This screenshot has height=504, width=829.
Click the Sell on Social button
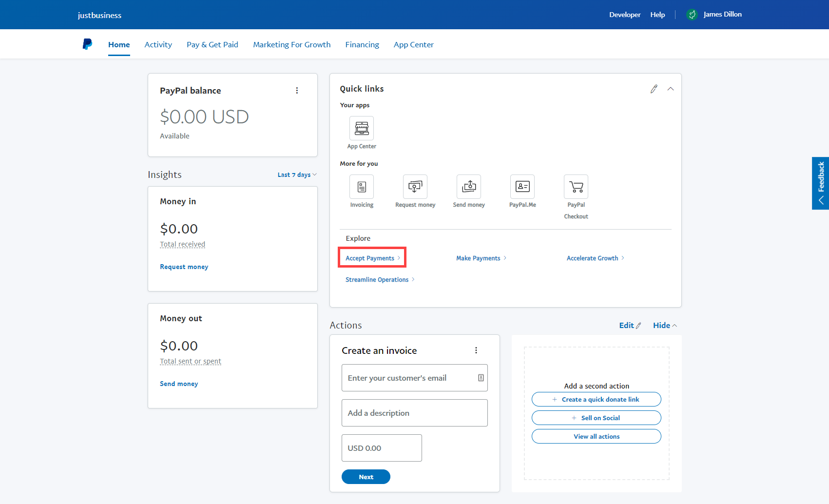click(597, 418)
